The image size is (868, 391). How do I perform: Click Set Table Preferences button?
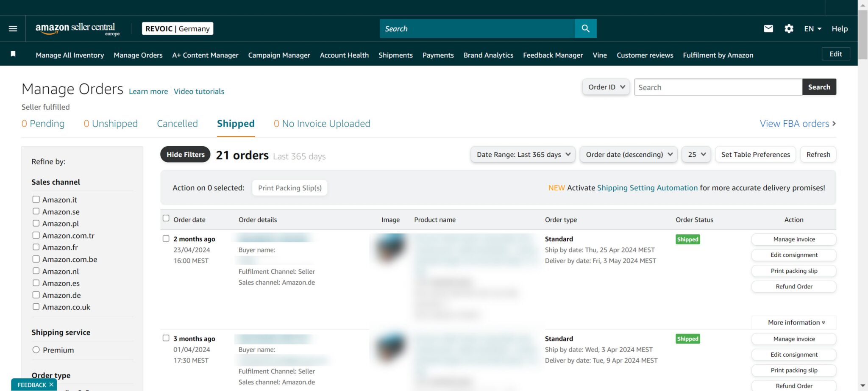pos(756,155)
